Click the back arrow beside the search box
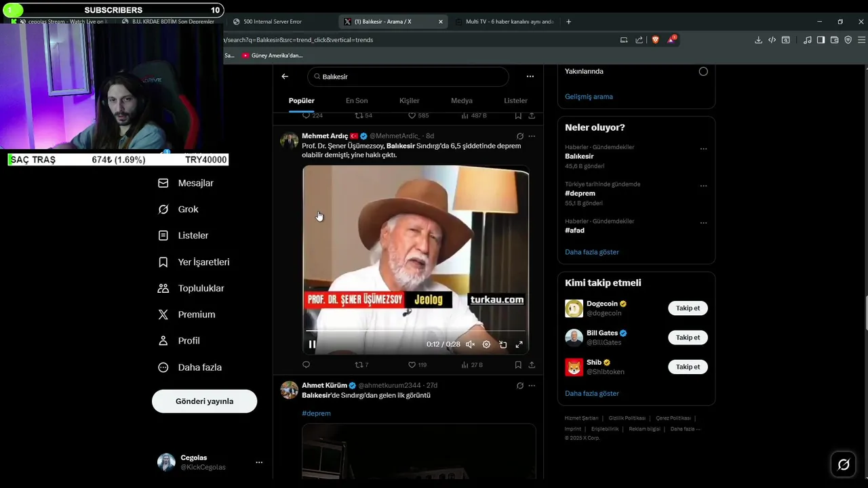The width and height of the screenshot is (868, 488). [x=285, y=77]
